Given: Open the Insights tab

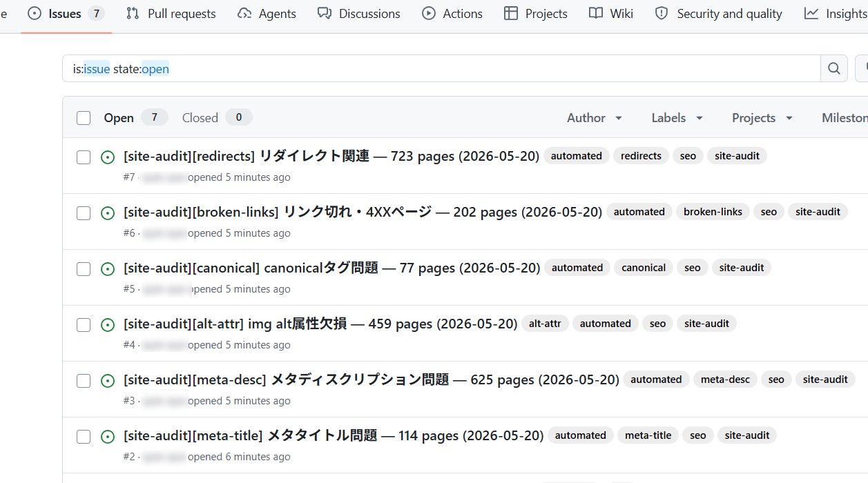Looking at the screenshot, I should (836, 14).
